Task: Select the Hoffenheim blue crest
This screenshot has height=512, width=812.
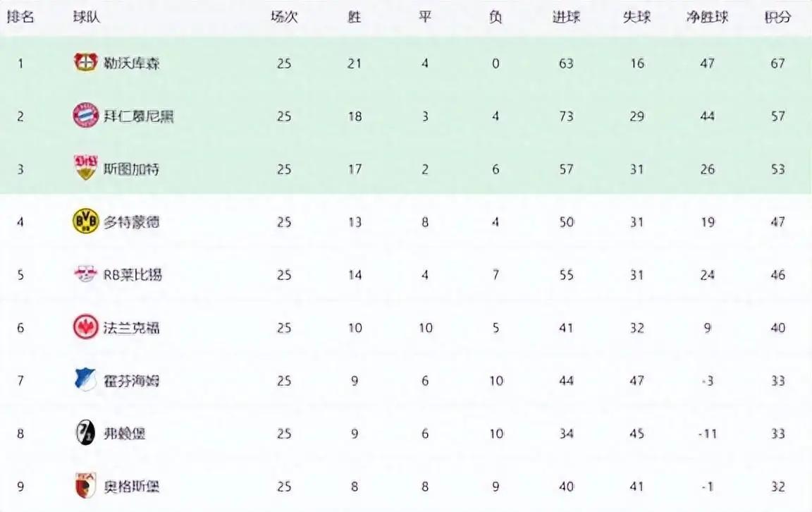Action: [85, 380]
